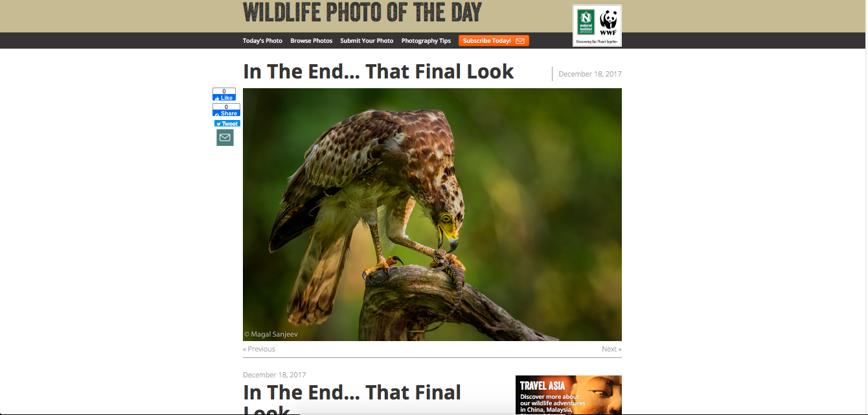Go to Submit Your Photo page

point(367,41)
